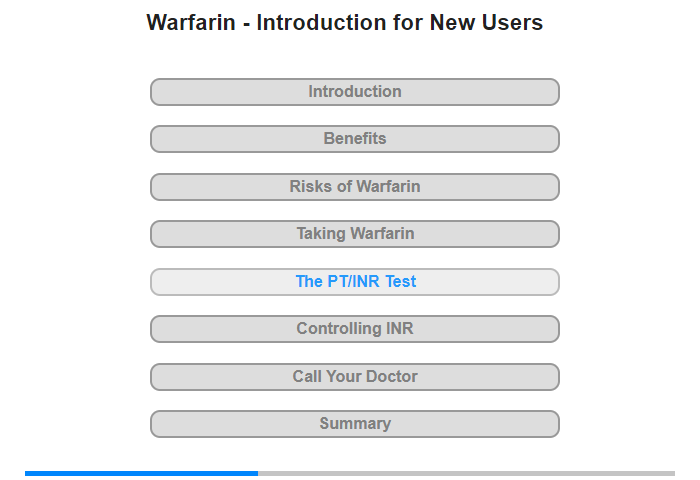
Task: Open the Taking Warfarin section
Action: coord(355,234)
